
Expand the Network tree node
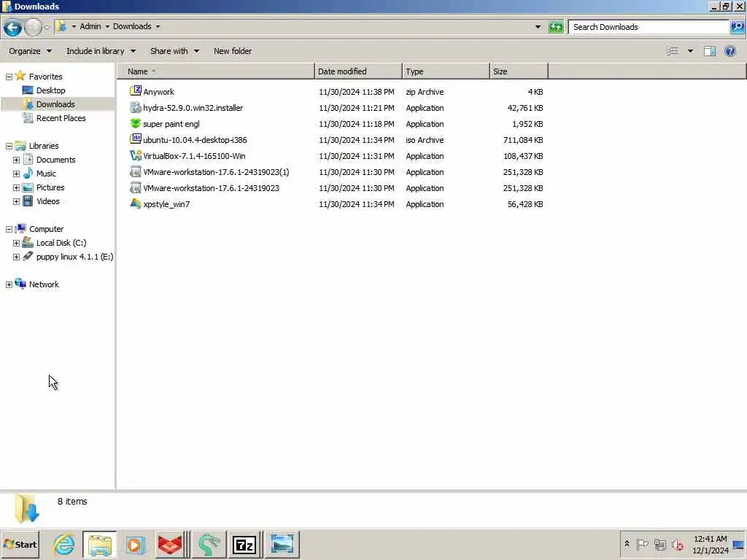click(9, 284)
